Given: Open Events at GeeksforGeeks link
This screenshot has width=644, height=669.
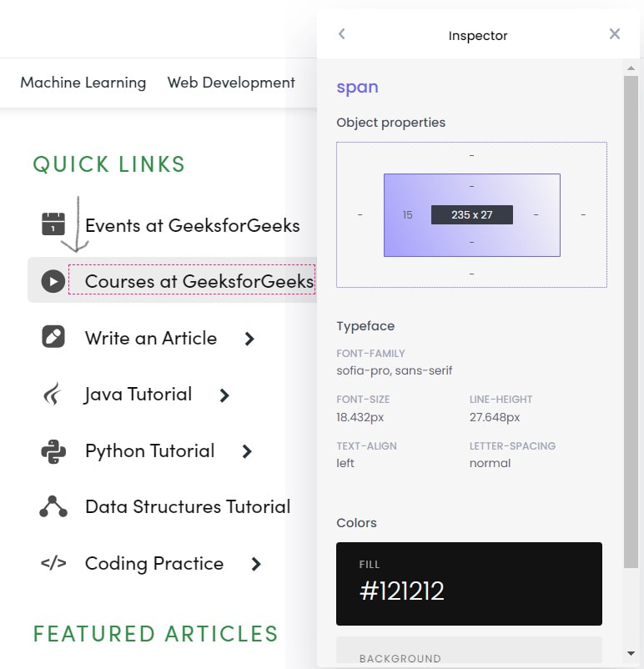Looking at the screenshot, I should coord(192,225).
